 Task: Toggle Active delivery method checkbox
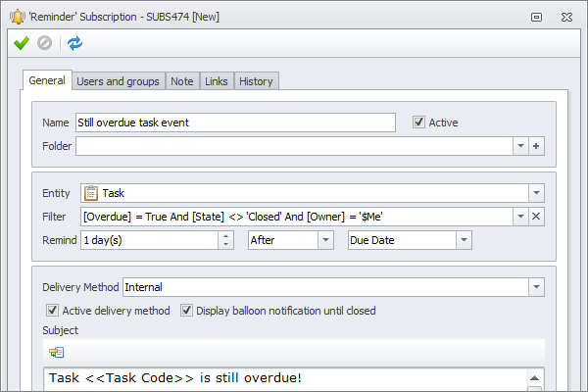(x=53, y=311)
